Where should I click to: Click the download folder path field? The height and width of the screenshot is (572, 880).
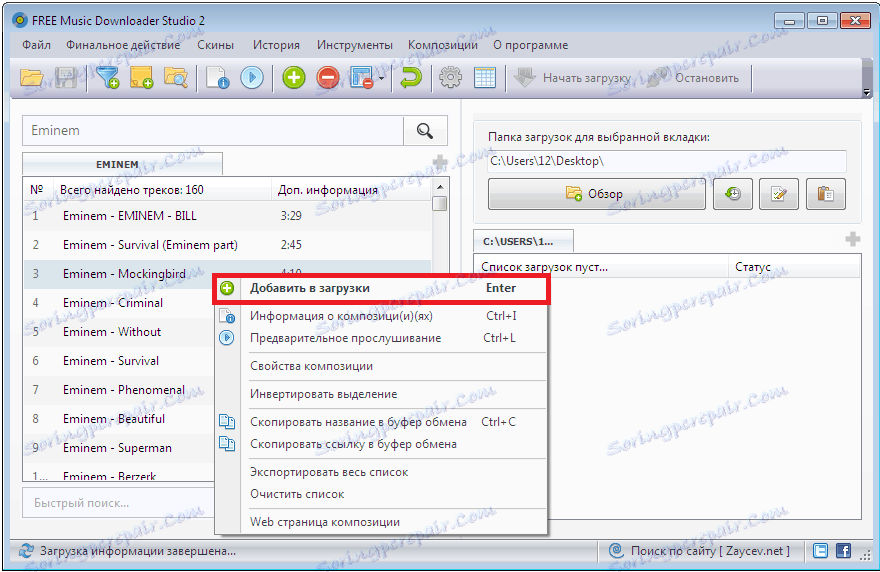667,161
